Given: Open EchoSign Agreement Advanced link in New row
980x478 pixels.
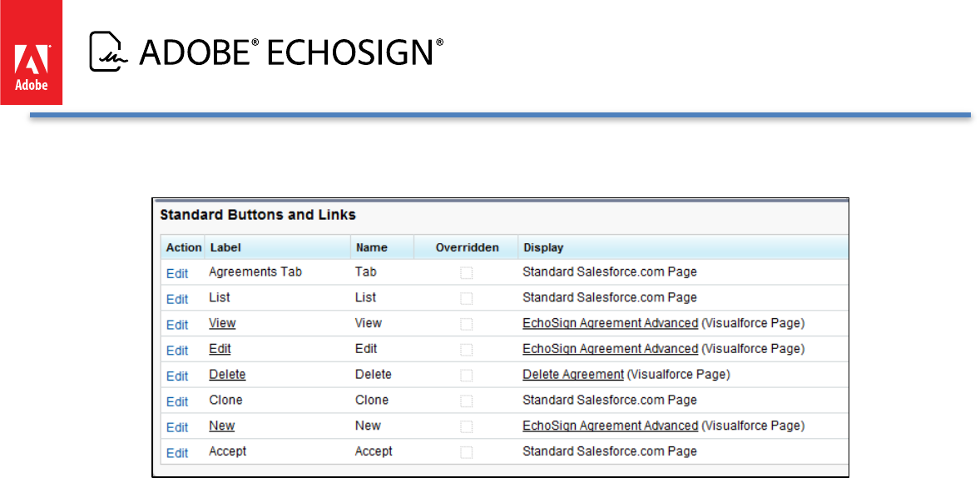Looking at the screenshot, I should [610, 426].
